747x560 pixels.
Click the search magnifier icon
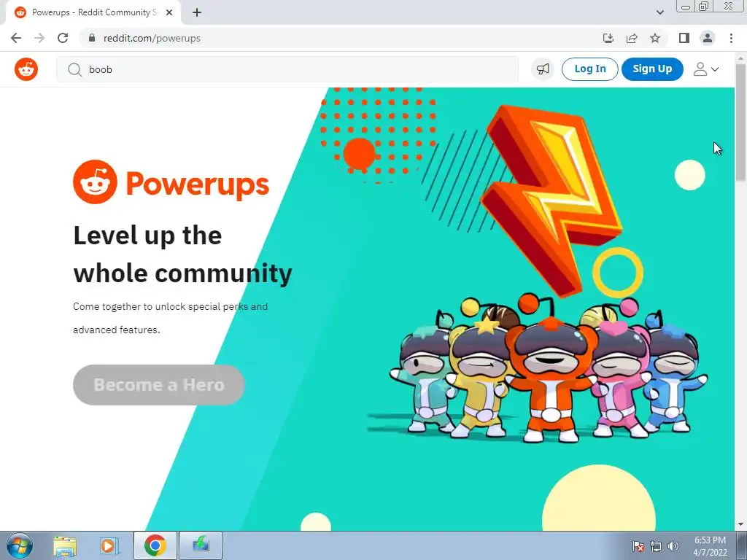click(x=74, y=70)
